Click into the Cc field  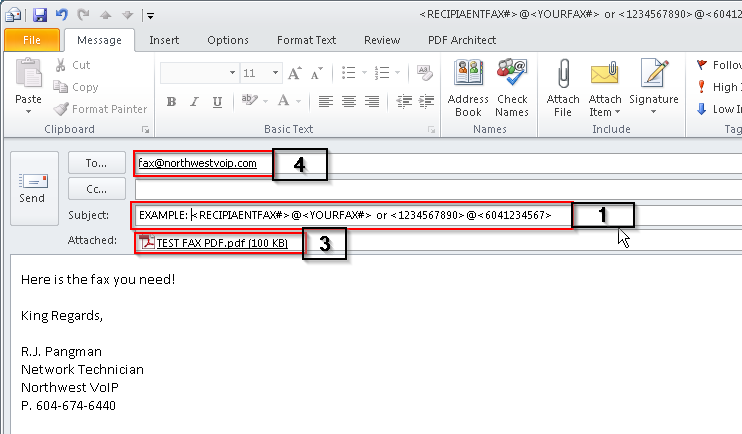click(x=438, y=190)
